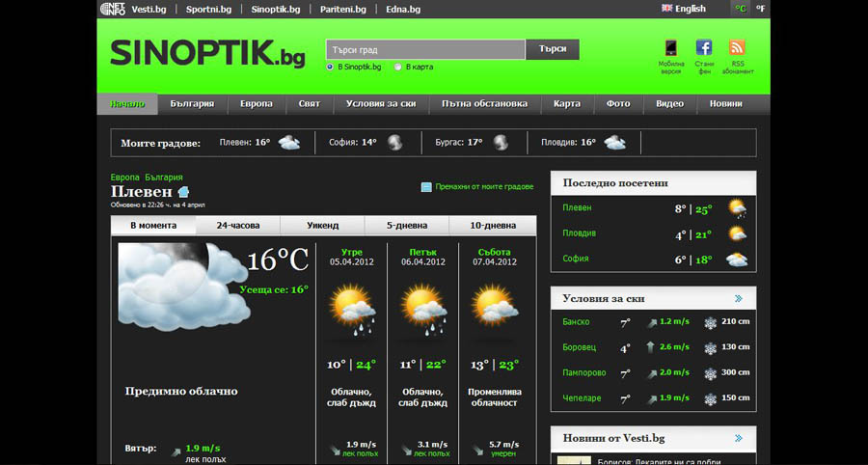
Task: Select the 'В Sinoptik.bg' search radio button
Action: point(330,67)
